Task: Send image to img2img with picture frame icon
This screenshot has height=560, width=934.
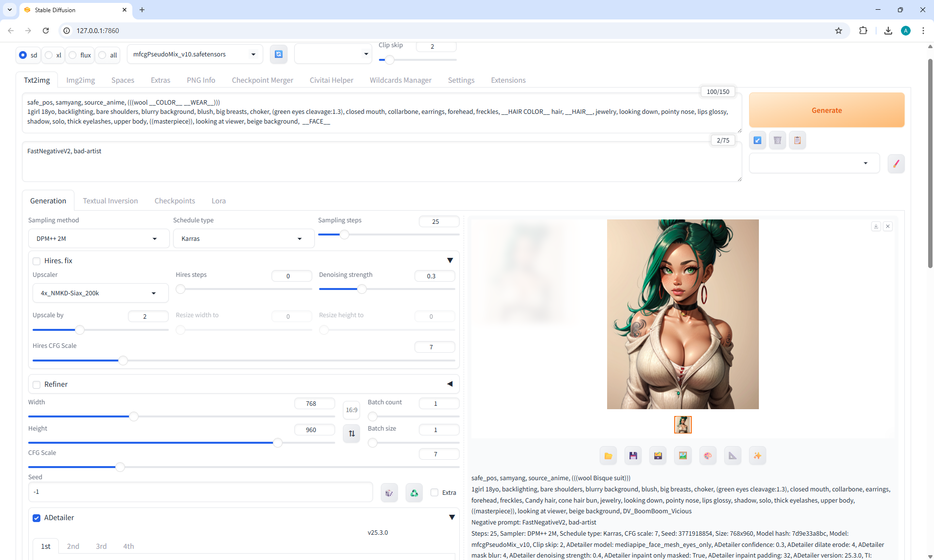Action: [683, 456]
